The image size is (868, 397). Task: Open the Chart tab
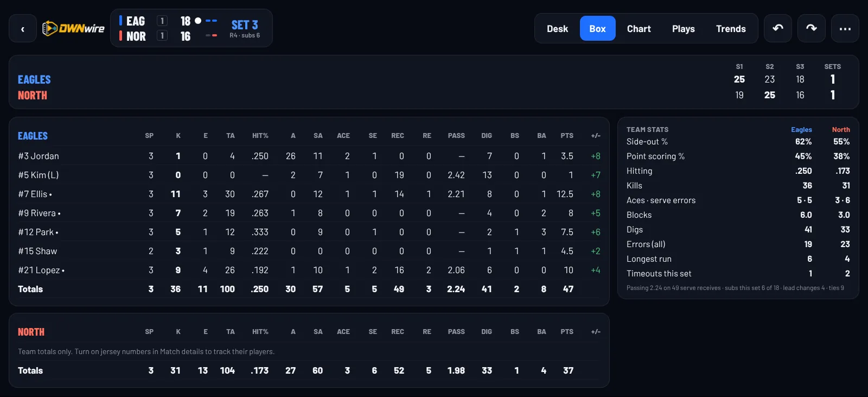(639, 29)
